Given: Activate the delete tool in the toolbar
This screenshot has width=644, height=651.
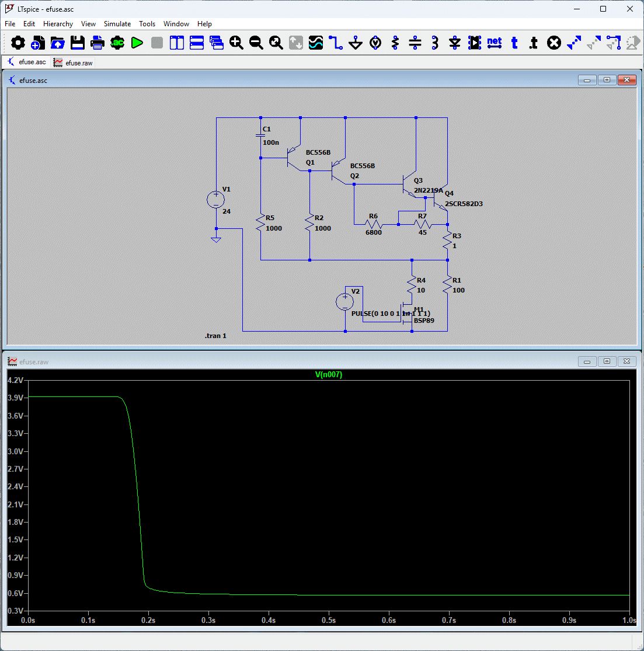Looking at the screenshot, I should [554, 43].
